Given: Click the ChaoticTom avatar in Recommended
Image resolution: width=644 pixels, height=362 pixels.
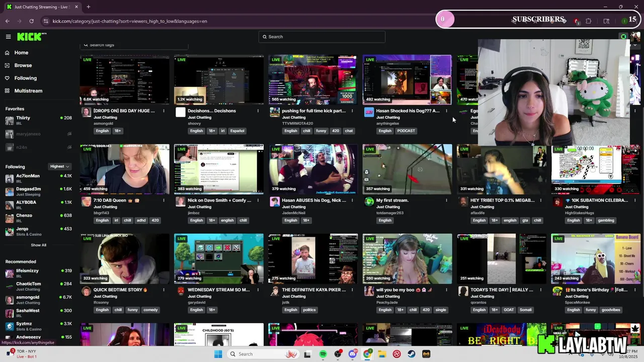Looking at the screenshot, I should [10, 287].
